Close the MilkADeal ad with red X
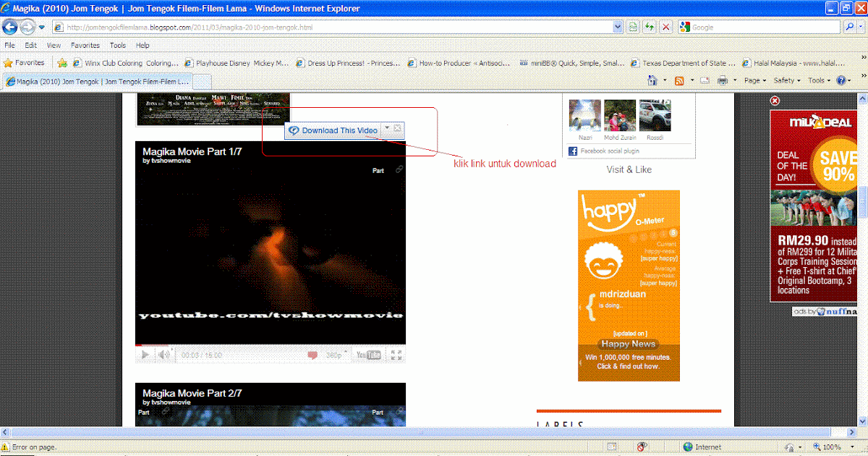 point(775,101)
